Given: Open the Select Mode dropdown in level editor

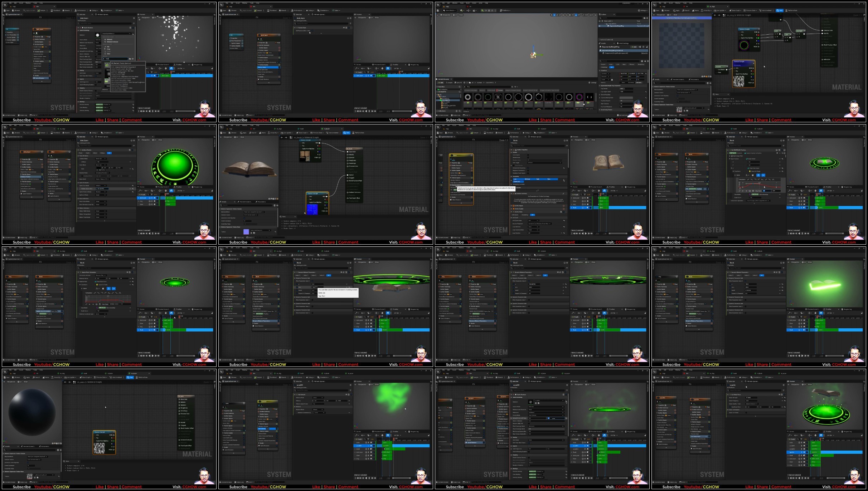Looking at the screenshot, I should pos(450,10).
